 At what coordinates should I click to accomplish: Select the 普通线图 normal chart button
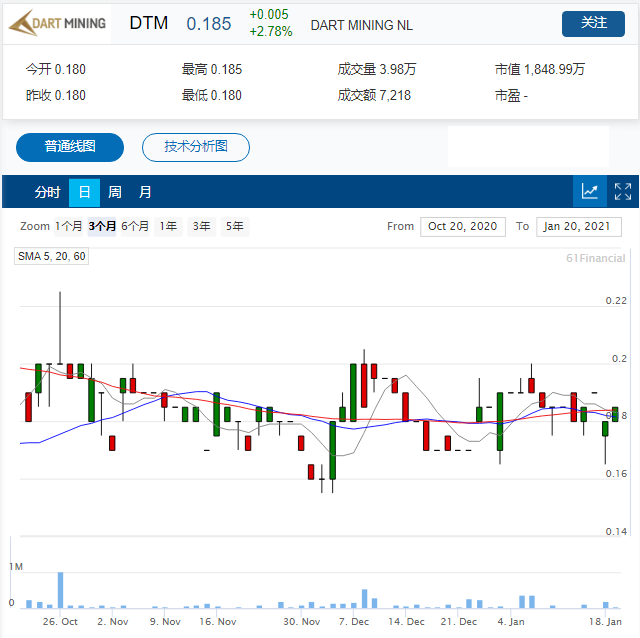pyautogui.click(x=70, y=147)
